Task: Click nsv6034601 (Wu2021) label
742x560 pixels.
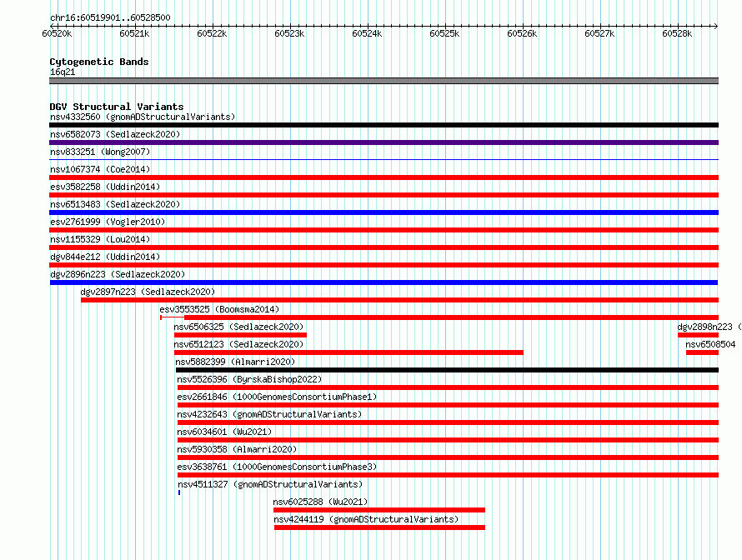Action: (224, 432)
